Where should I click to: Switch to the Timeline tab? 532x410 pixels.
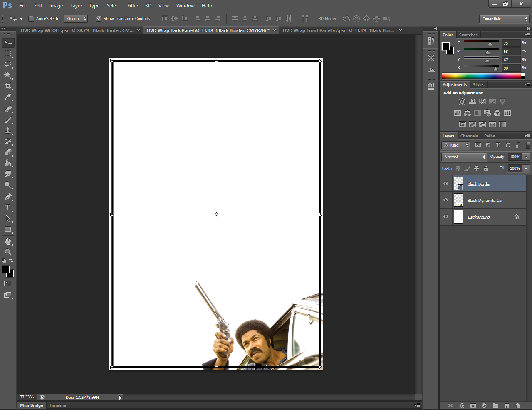[57, 405]
